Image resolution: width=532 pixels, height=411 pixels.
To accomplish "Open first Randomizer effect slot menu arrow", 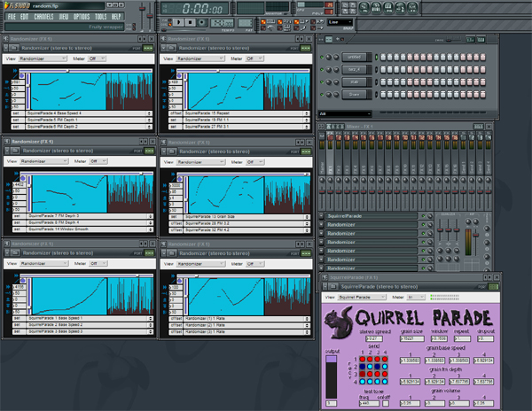I will pyautogui.click(x=321, y=225).
